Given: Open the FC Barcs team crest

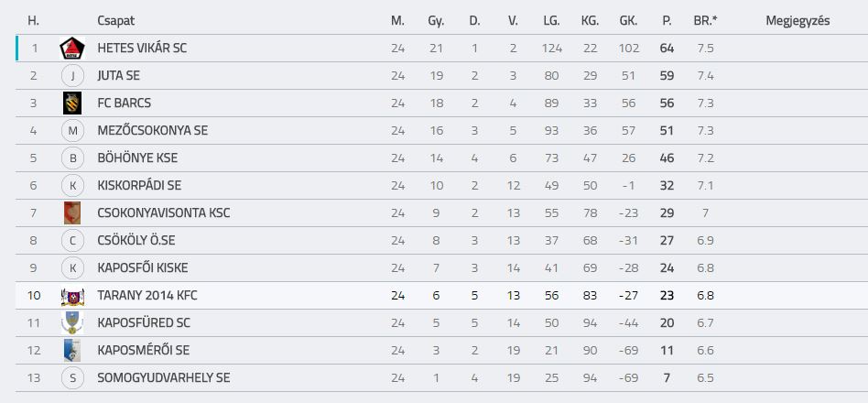Looking at the screenshot, I should coord(72,103).
